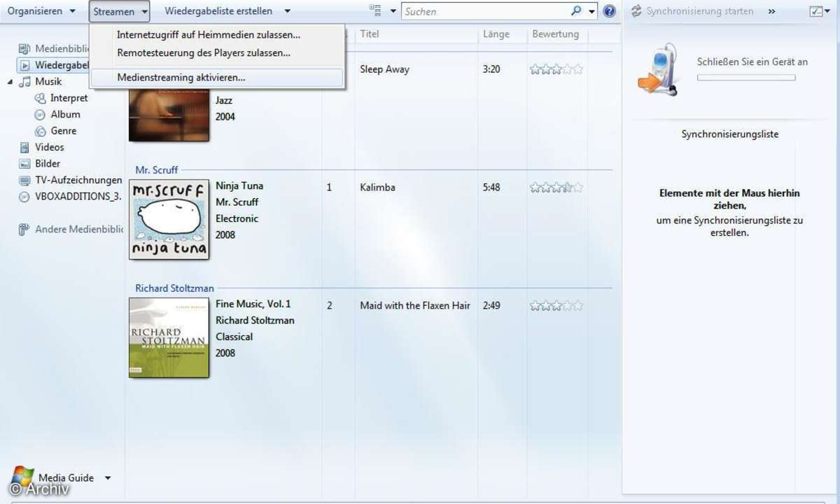Click the Richard Stoltzman artist heading

pyautogui.click(x=175, y=288)
